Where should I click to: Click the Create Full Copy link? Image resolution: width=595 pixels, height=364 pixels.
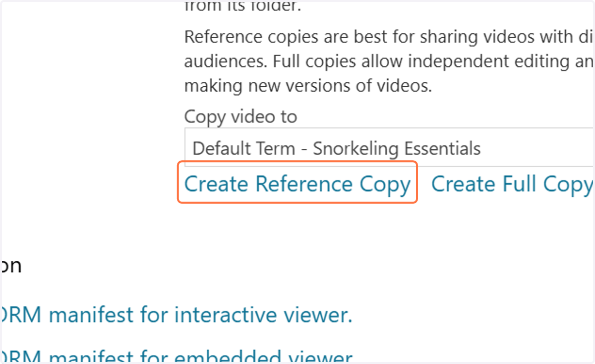click(x=512, y=184)
